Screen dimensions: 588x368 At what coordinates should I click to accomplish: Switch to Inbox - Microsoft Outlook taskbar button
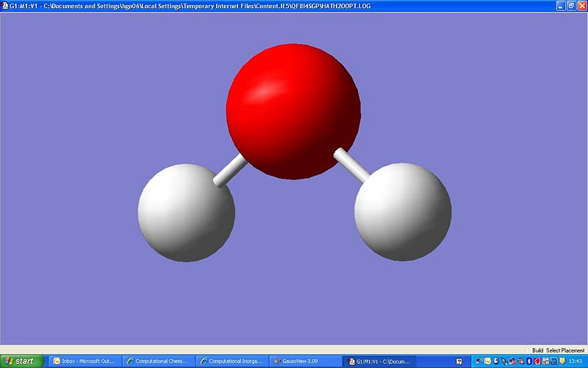coord(85,361)
